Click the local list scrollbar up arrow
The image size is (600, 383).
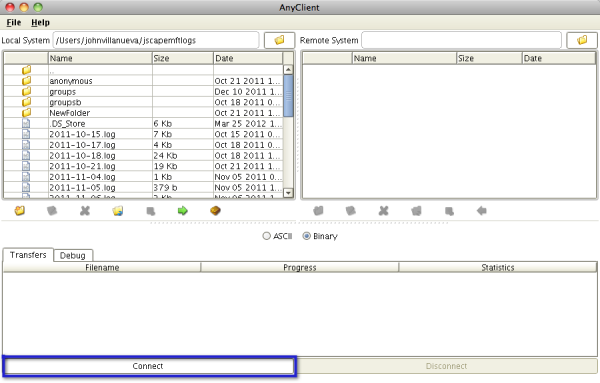pyautogui.click(x=288, y=70)
